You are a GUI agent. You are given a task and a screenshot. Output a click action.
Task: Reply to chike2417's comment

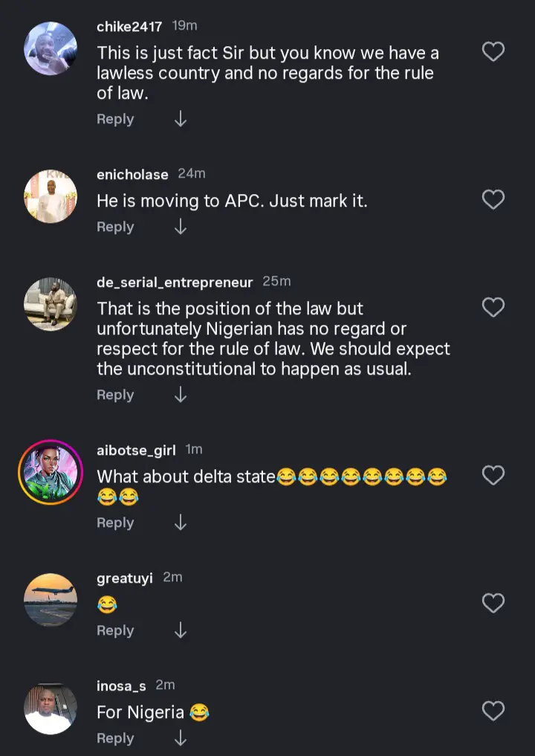[x=115, y=120]
